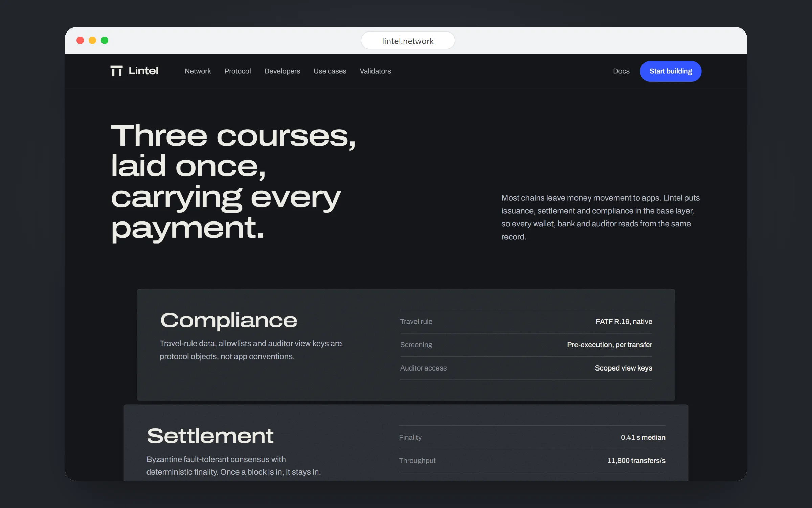Screen dimensions: 812x508
Task: Go to the Developers section
Action: (x=282, y=71)
